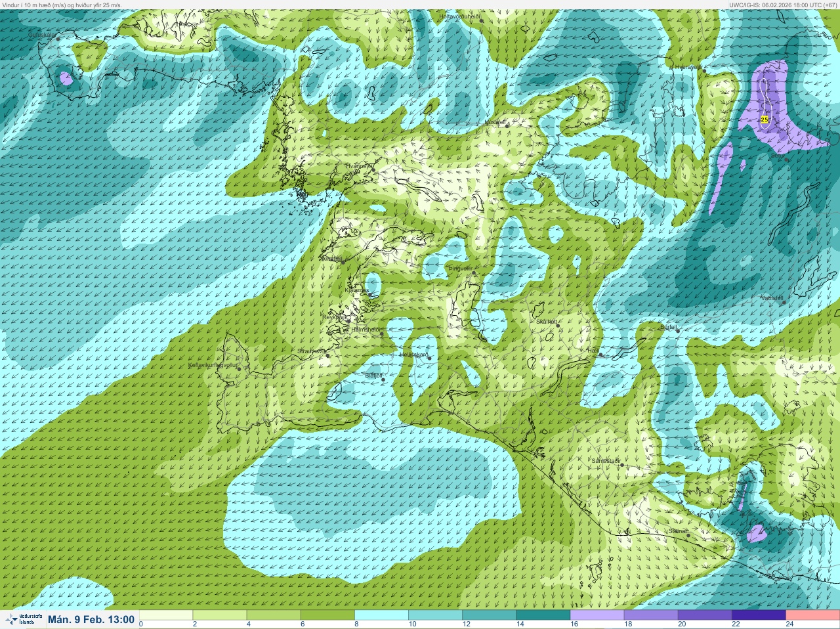Click the Hólmsheiði station label
Viewport: 840px width, 629px height.
(x=366, y=330)
